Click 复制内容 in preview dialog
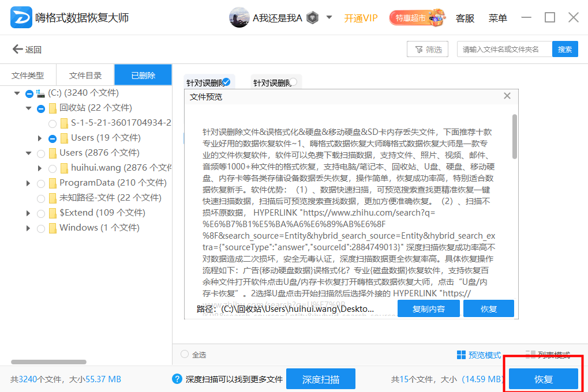588x392 pixels. point(429,309)
